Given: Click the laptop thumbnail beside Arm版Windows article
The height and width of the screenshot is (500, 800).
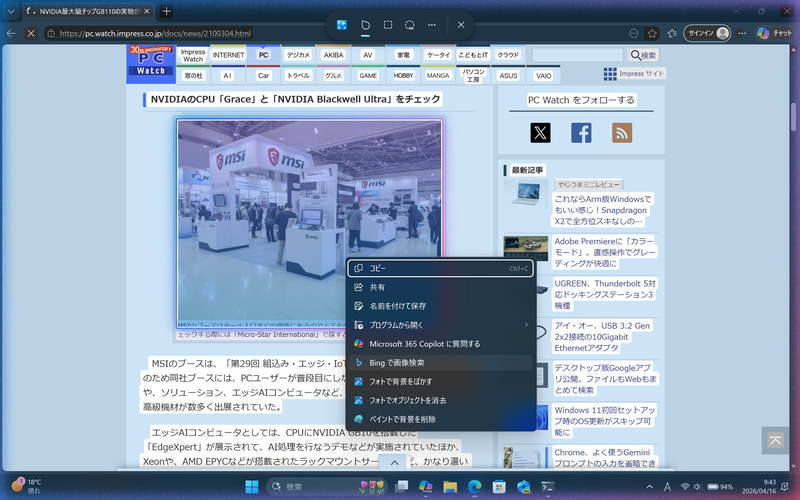Looking at the screenshot, I should (526, 193).
